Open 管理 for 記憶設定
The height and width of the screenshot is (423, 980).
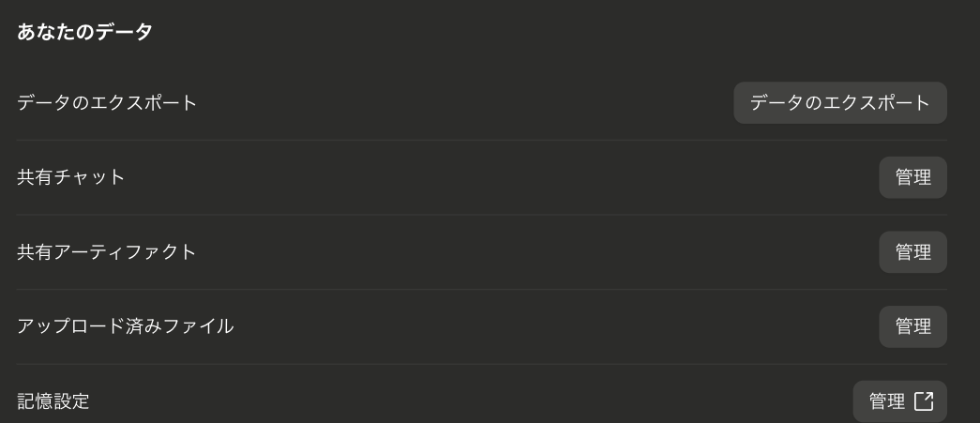(900, 401)
